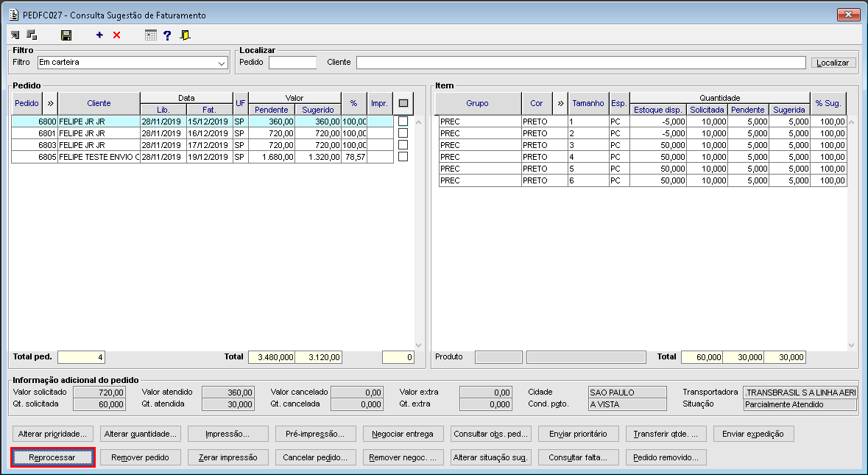Expand Item table columns with » header
Viewport: 868px width, 475px height.
560,103
